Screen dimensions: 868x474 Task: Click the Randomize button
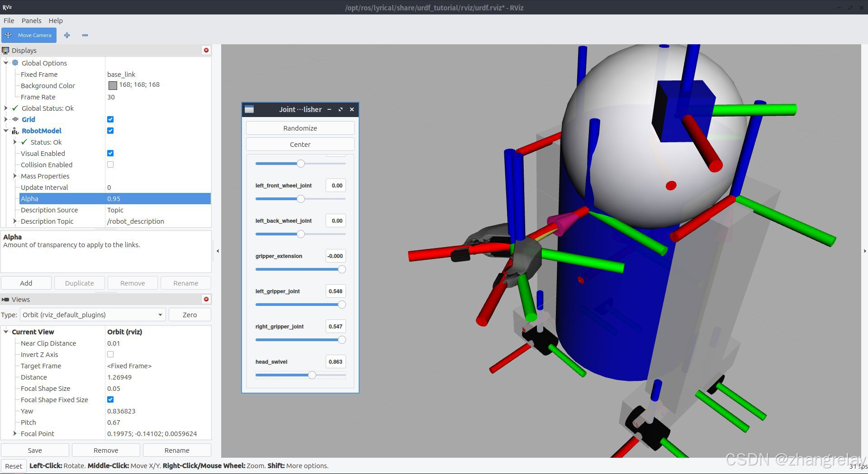pos(300,128)
